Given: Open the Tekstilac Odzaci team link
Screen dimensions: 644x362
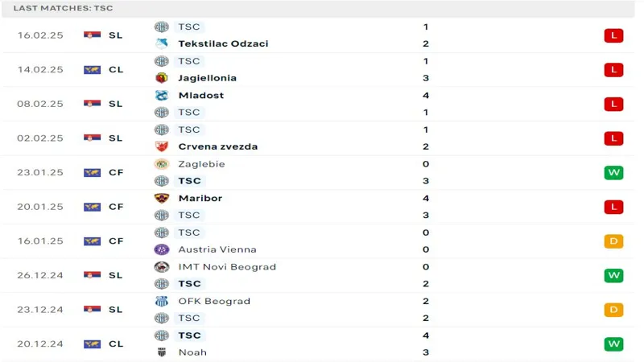Looking at the screenshot, I should point(223,43).
